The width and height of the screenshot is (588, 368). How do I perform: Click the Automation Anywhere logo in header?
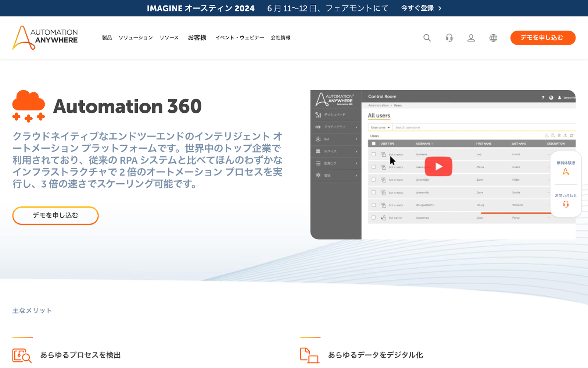pos(45,38)
